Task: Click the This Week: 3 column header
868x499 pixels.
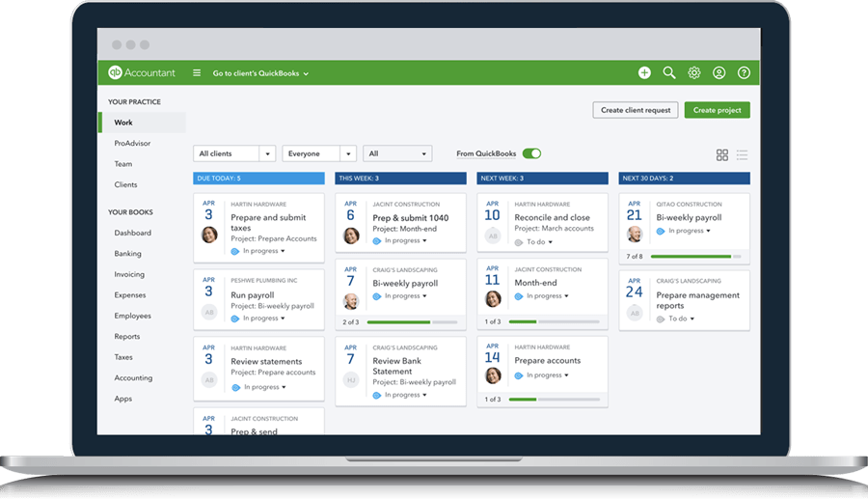Action: coord(400,179)
